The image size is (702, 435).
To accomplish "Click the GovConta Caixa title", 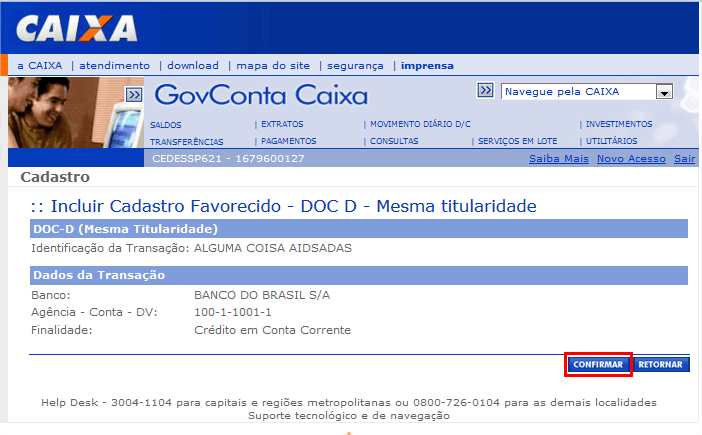I will coord(261,95).
